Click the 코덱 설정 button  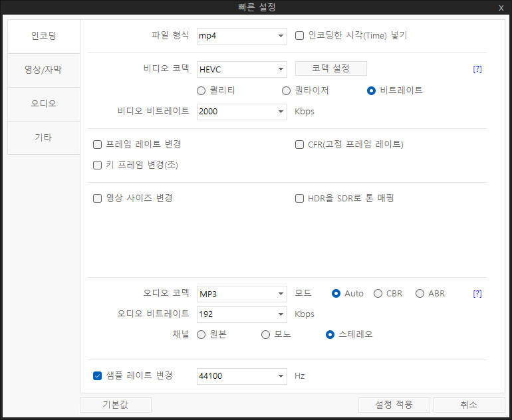tap(330, 68)
